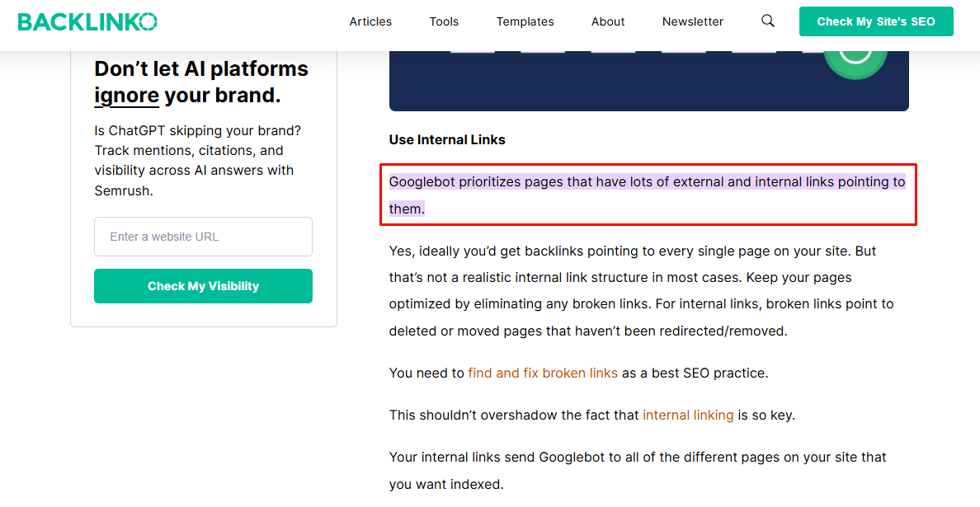Open the Articles menu item
This screenshot has height=507, width=980.
370,21
